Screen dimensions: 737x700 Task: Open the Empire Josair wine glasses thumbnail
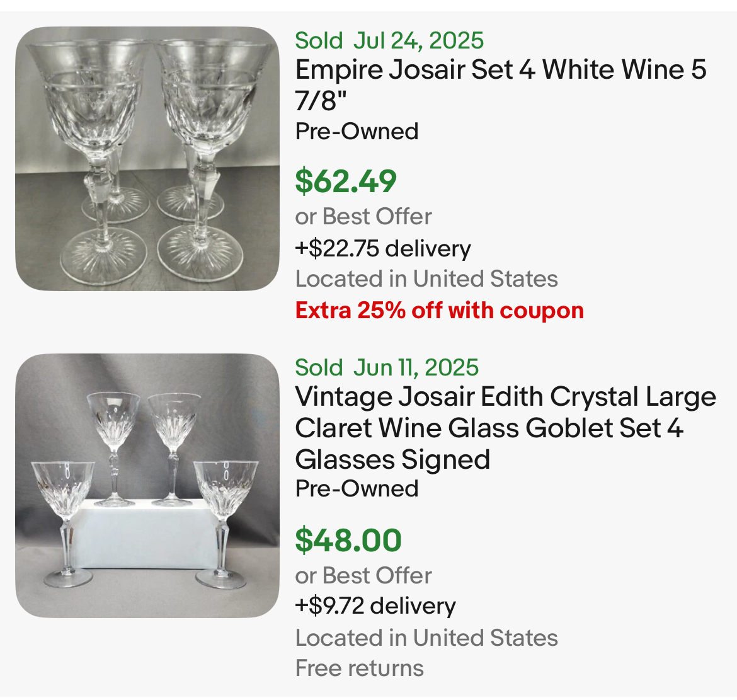pos(147,159)
